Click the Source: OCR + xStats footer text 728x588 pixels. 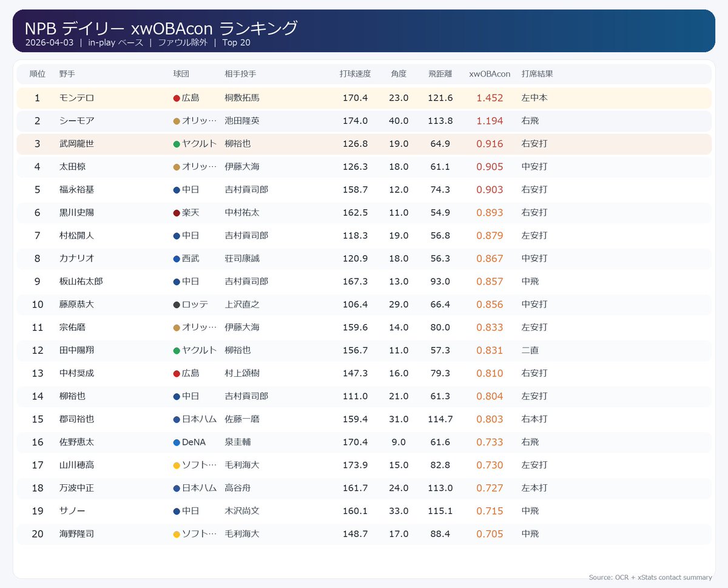650,577
